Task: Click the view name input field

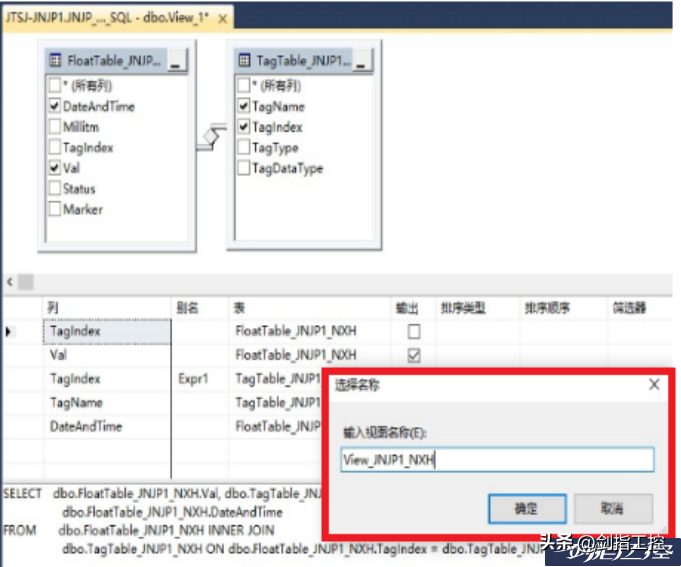Action: [x=496, y=460]
